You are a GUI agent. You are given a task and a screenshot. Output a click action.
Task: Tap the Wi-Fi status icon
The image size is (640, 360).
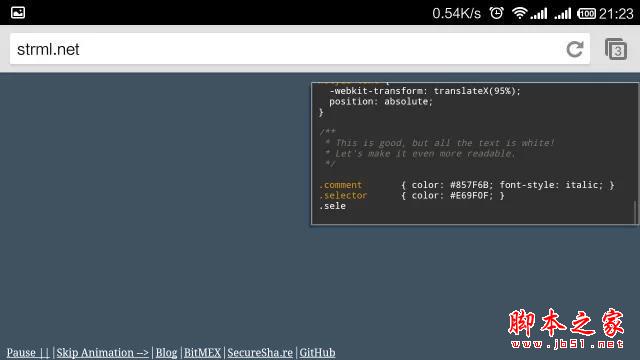pos(519,13)
